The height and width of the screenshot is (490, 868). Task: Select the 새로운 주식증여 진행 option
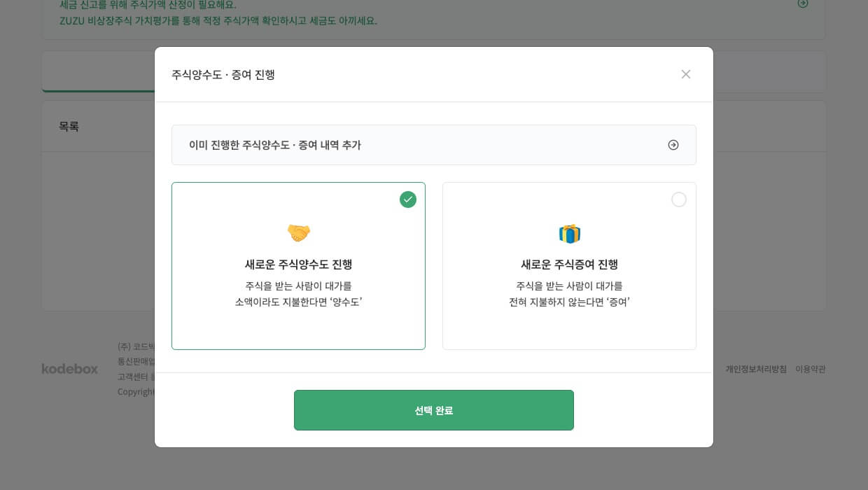[569, 266]
